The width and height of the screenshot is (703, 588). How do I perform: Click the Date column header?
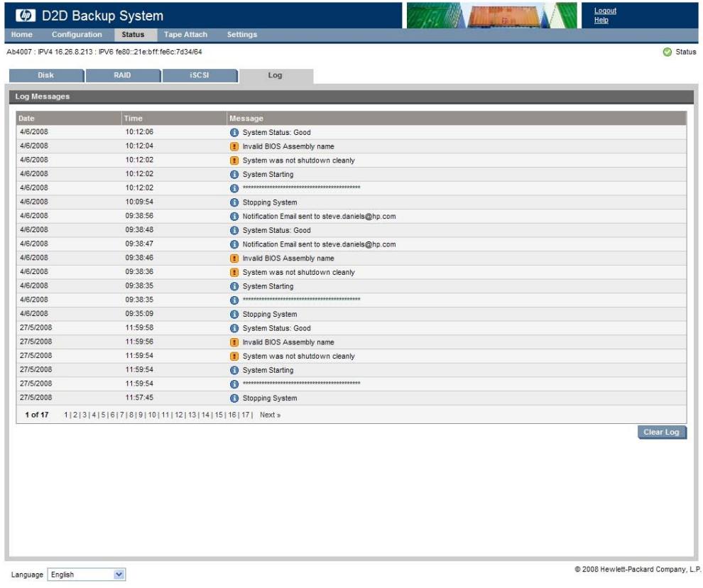[69, 119]
